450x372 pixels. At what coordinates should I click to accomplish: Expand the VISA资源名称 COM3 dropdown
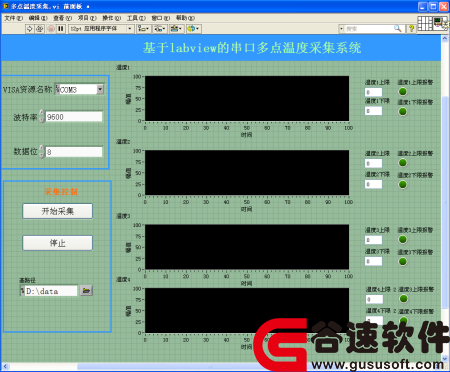[x=100, y=89]
